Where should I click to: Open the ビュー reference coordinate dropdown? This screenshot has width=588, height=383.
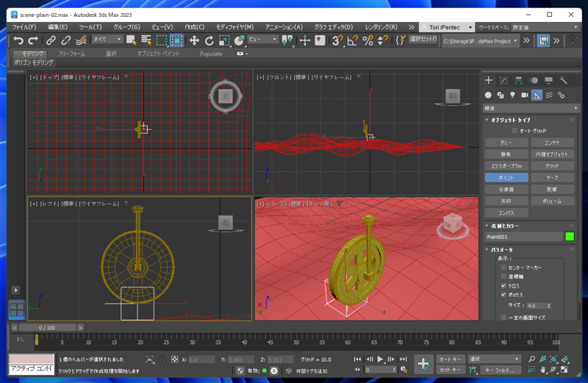coord(263,40)
